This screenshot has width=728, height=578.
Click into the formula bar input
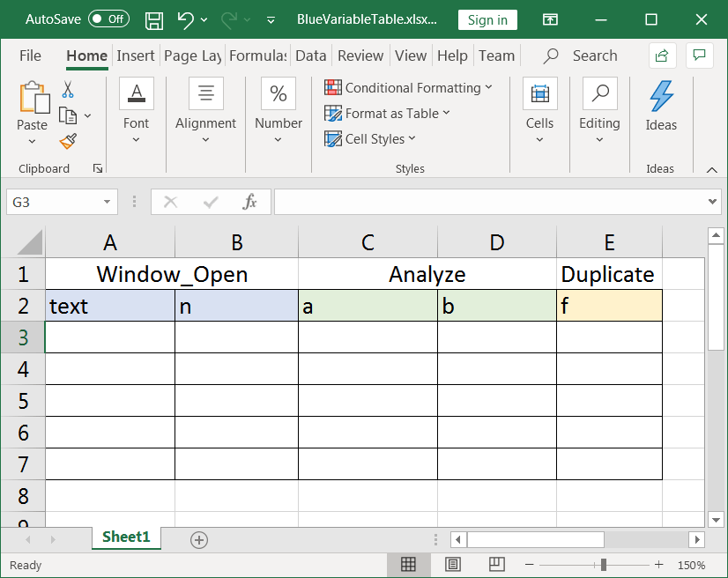click(x=490, y=202)
